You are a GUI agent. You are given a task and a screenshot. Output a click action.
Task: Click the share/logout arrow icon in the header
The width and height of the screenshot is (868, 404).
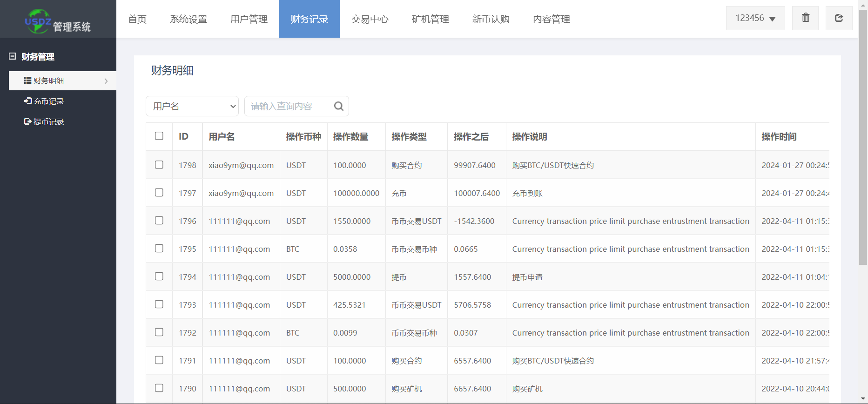click(x=839, y=18)
